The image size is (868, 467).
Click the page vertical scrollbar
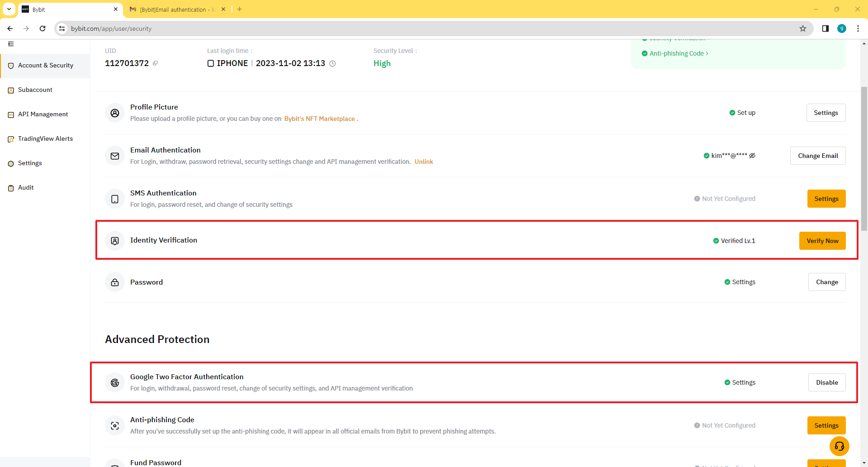click(x=864, y=158)
